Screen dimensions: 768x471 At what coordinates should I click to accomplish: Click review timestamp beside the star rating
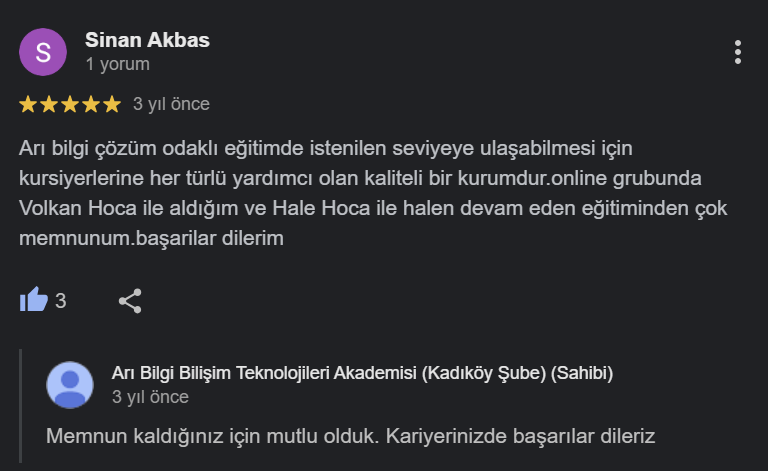tap(171, 104)
